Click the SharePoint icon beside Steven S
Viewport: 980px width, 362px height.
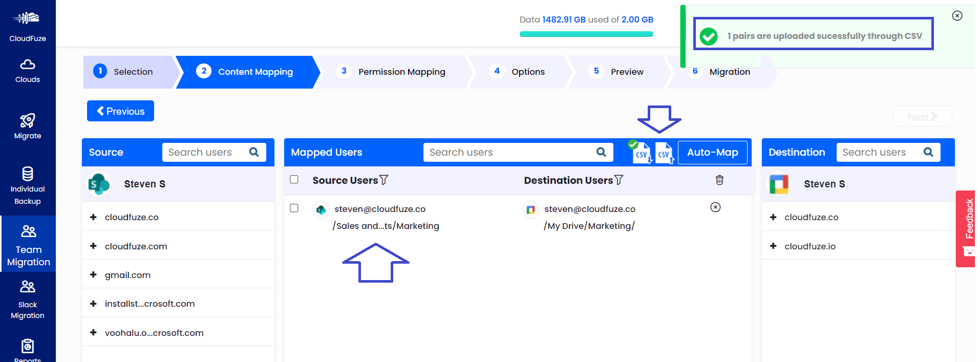98,184
